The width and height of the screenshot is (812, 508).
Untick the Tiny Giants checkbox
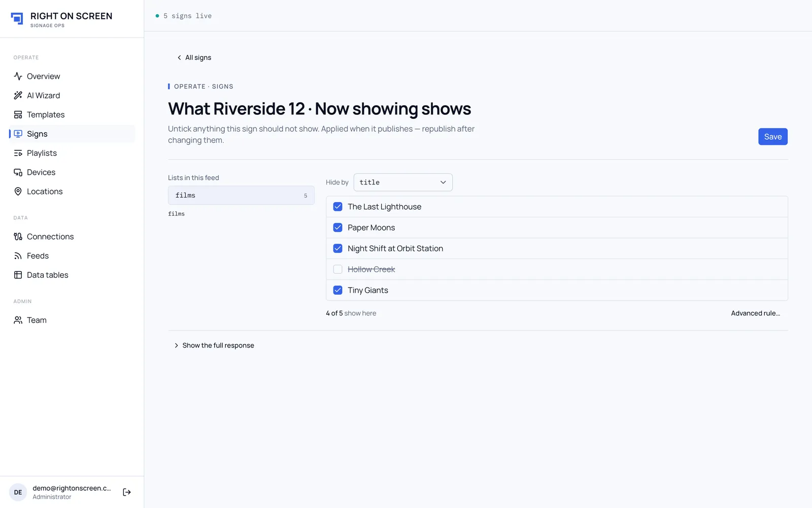(x=337, y=290)
